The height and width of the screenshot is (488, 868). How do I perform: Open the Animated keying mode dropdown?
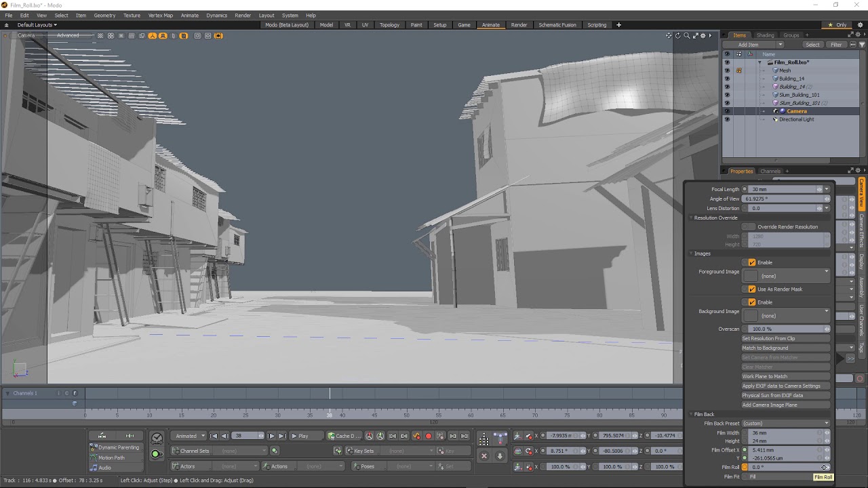pos(189,436)
